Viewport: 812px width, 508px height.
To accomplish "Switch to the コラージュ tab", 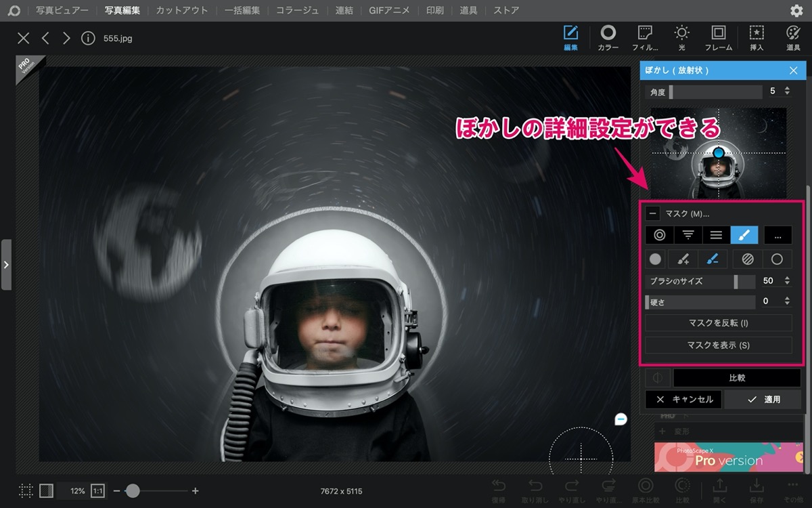I will click(298, 11).
